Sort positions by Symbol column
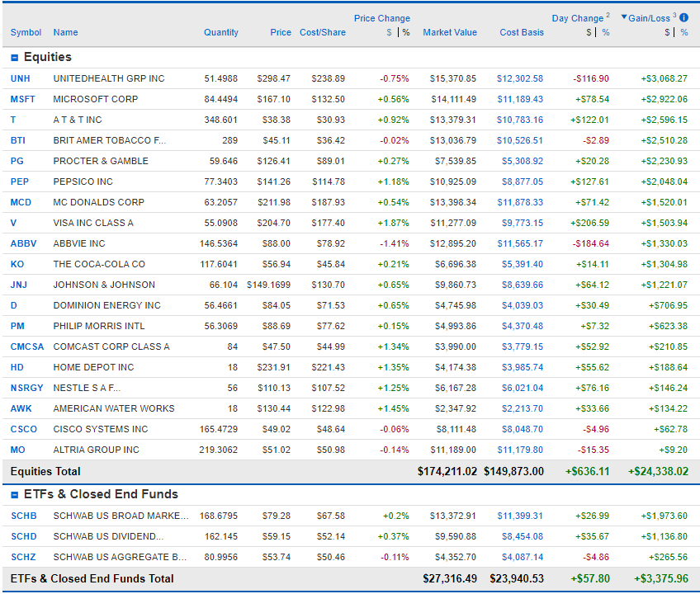The width and height of the screenshot is (700, 594). (26, 32)
